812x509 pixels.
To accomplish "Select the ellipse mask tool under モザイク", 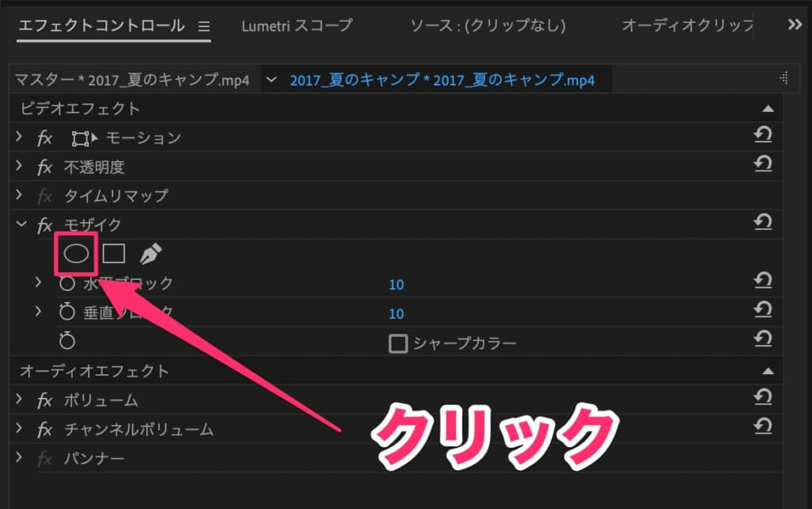I will (x=75, y=254).
